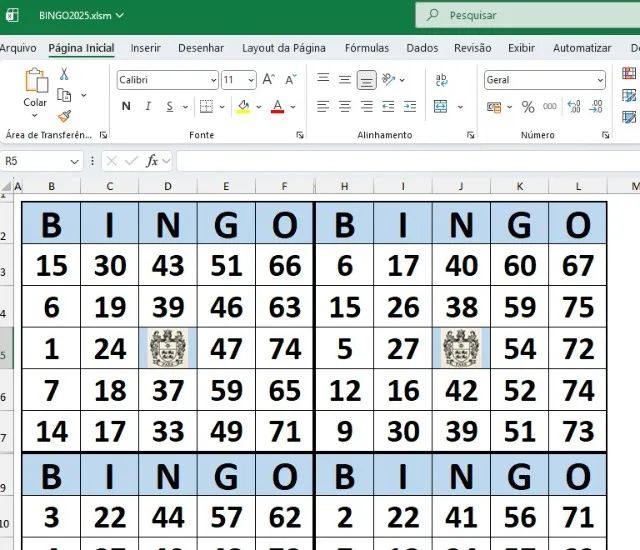Click the Copy icon
The width and height of the screenshot is (640, 550).
coord(64,95)
